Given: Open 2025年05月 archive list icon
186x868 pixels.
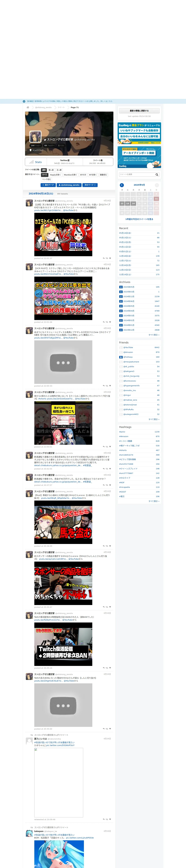Looking at the screenshot, I should click(121, 287).
